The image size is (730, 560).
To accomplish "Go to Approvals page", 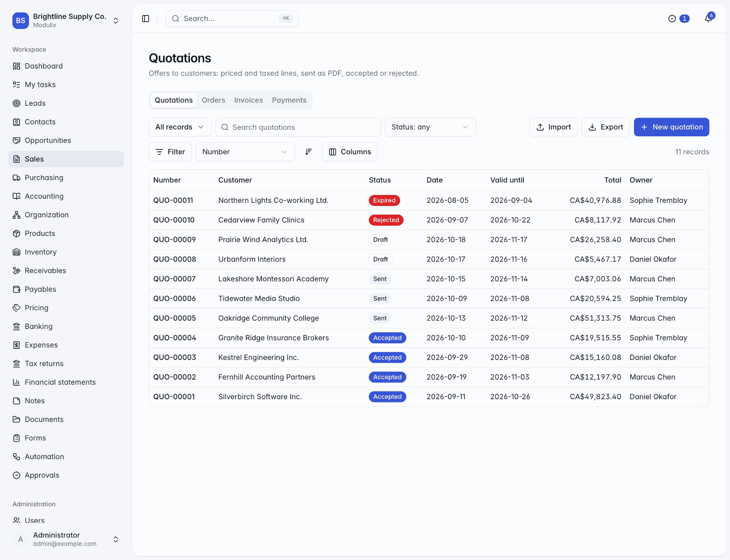I will (x=66, y=475).
